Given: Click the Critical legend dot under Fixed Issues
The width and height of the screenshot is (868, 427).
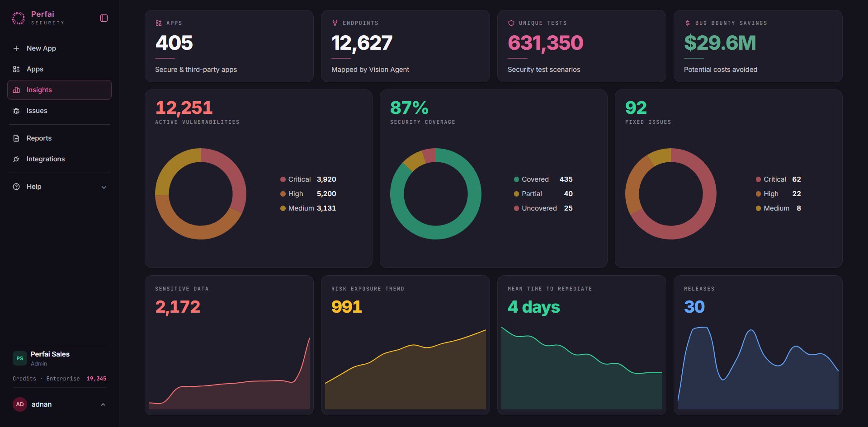Looking at the screenshot, I should pos(758,179).
